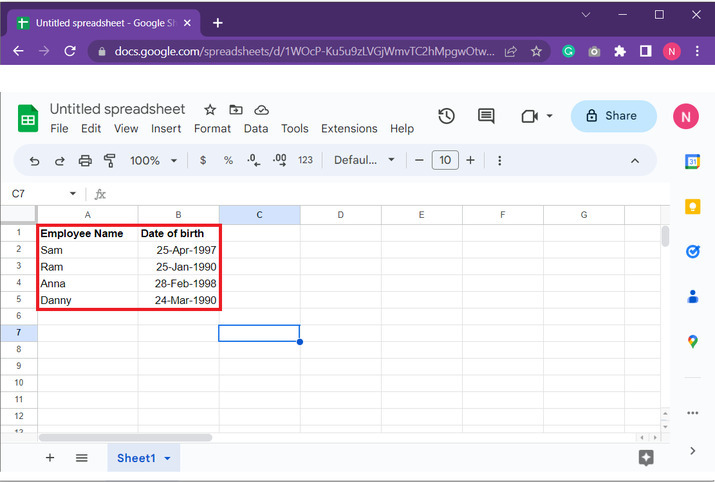
Task: Click the Untitled spreadsheet title
Action: (x=117, y=109)
